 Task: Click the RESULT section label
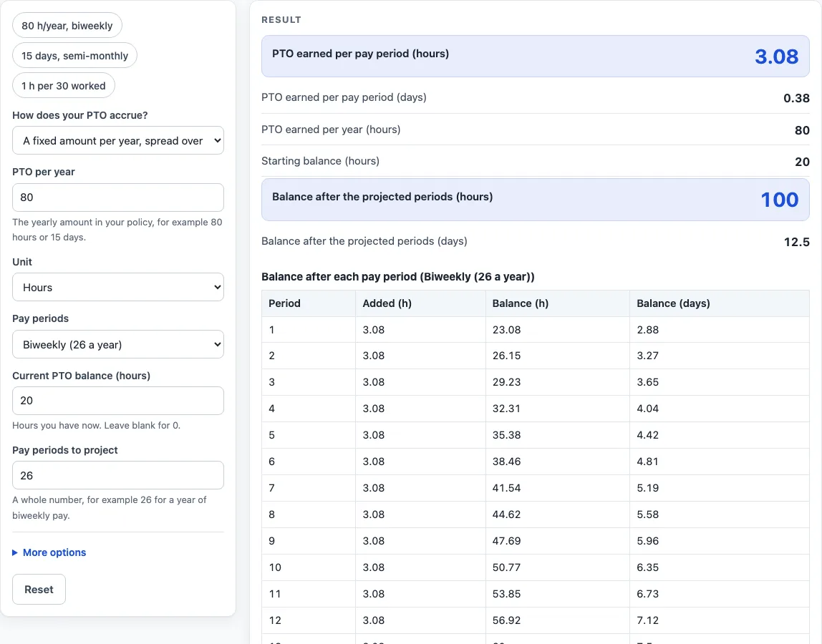point(281,20)
